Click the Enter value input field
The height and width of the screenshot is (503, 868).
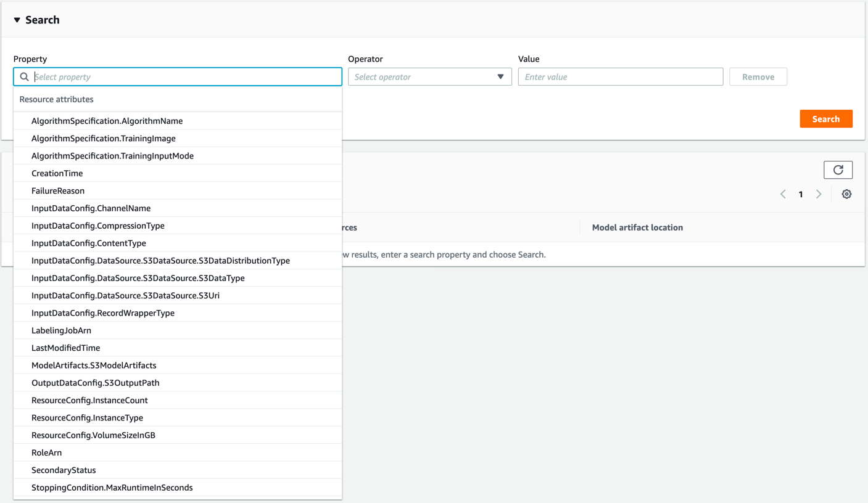(x=620, y=77)
